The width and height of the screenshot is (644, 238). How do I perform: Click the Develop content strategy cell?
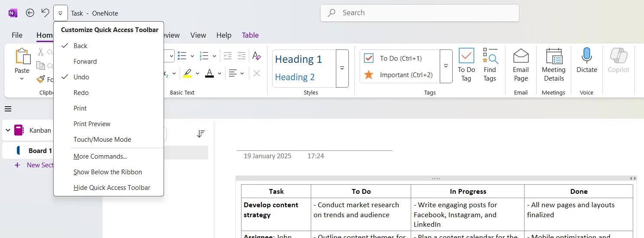point(276,214)
